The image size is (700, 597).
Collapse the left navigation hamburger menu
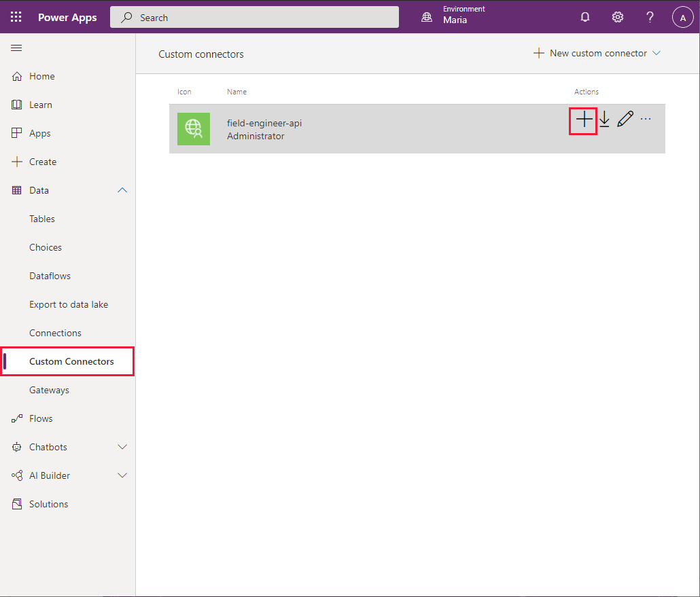pyautogui.click(x=16, y=48)
